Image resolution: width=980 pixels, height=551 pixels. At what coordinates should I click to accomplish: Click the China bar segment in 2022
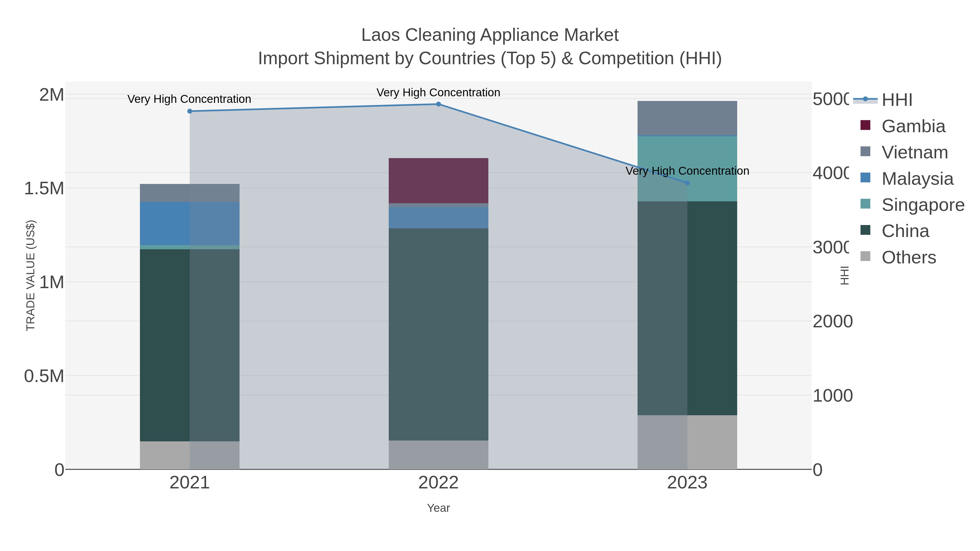pyautogui.click(x=438, y=334)
